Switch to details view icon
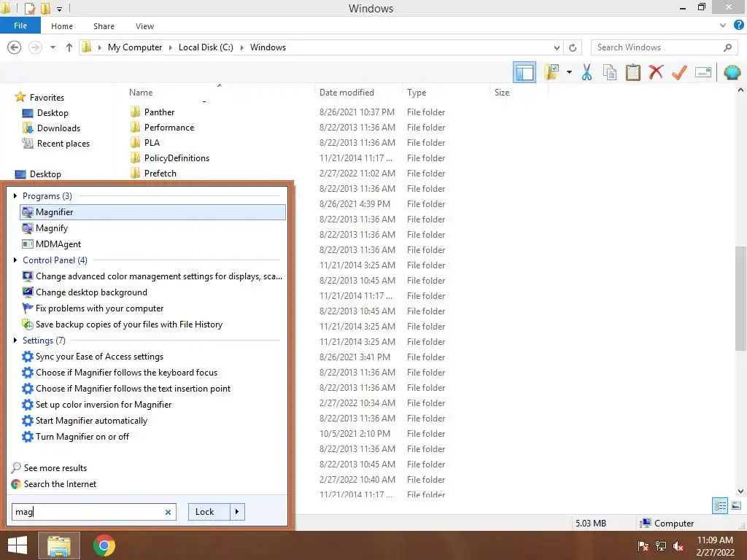The image size is (747, 560). pyautogui.click(x=720, y=506)
